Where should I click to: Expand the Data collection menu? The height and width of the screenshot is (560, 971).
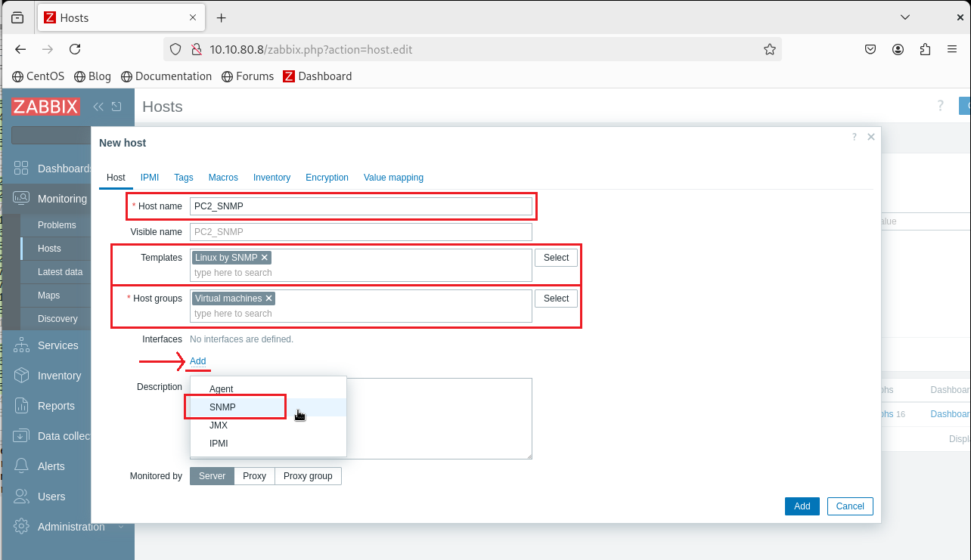64,436
